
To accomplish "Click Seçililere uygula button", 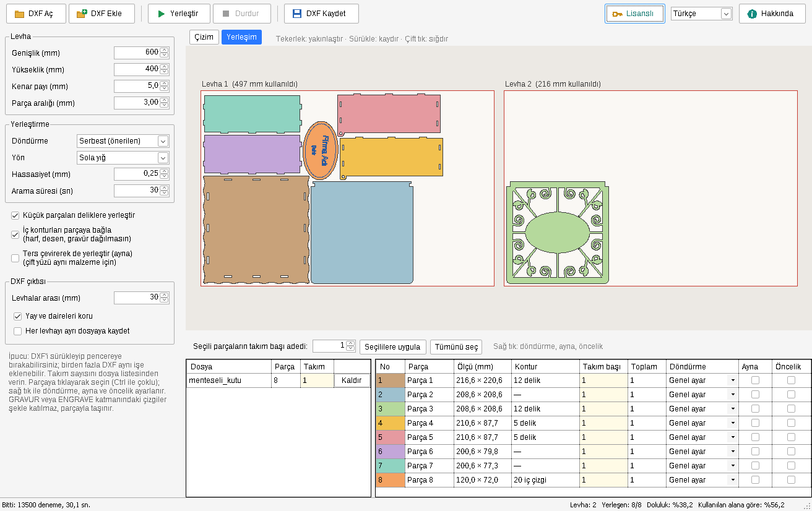I will click(x=393, y=346).
